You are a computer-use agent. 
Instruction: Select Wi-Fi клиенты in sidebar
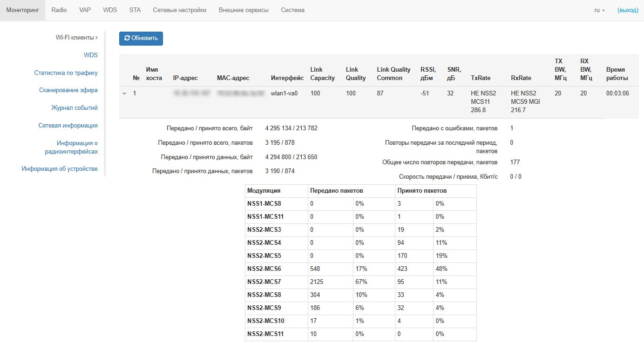[76, 38]
